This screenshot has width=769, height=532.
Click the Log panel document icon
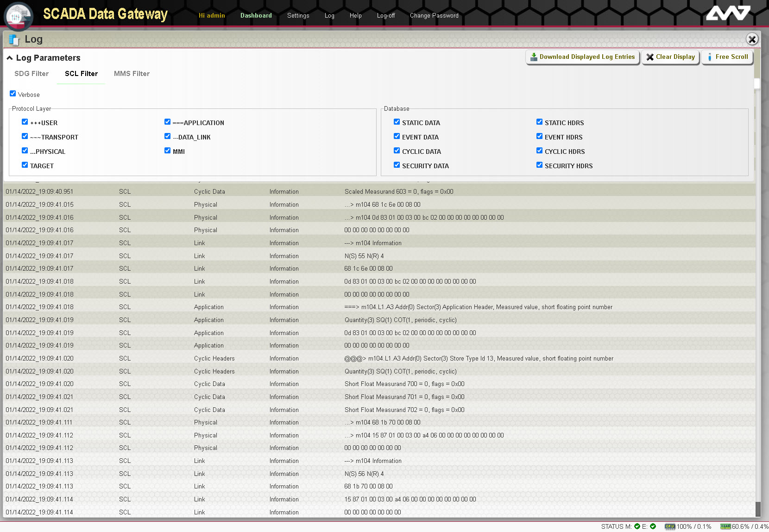[x=14, y=40]
